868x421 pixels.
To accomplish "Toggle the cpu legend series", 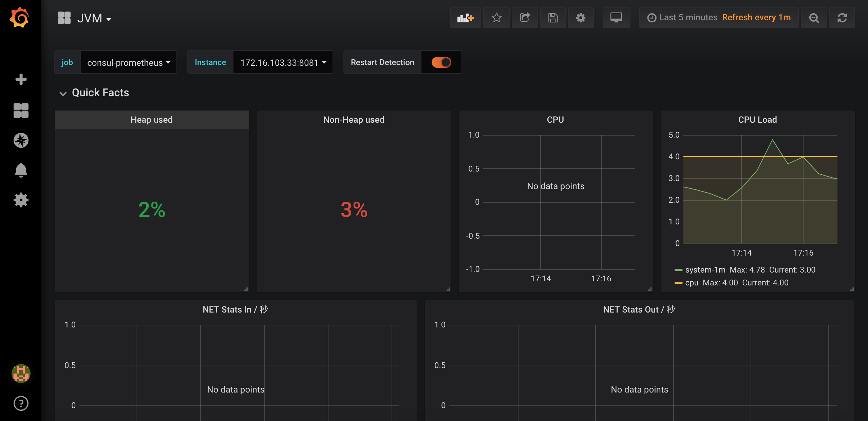I will 692,283.
